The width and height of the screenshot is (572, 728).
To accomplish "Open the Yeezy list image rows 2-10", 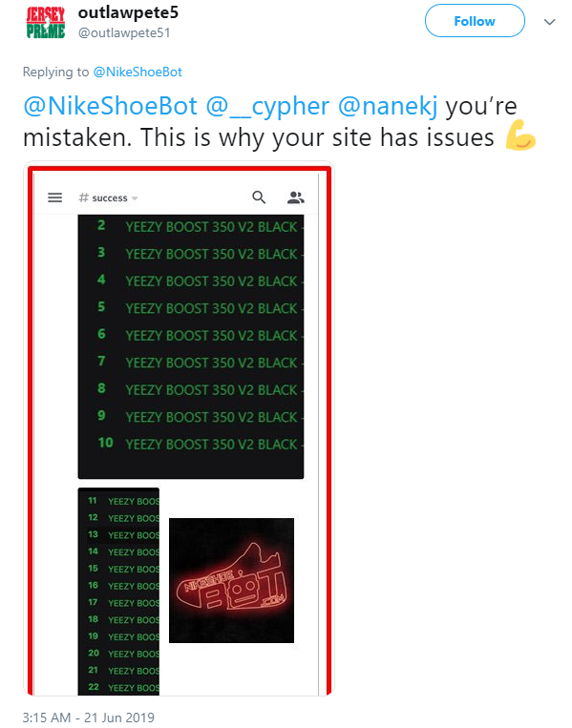I will pos(191,346).
